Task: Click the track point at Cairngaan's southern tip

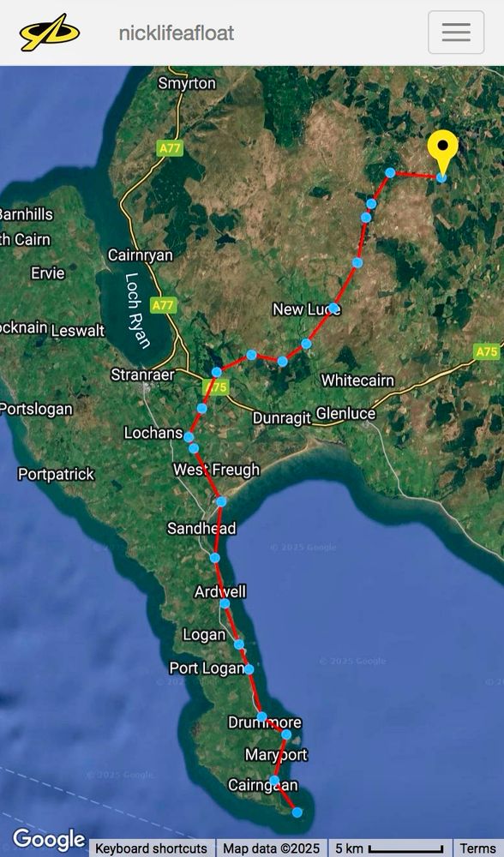Action: click(x=297, y=812)
